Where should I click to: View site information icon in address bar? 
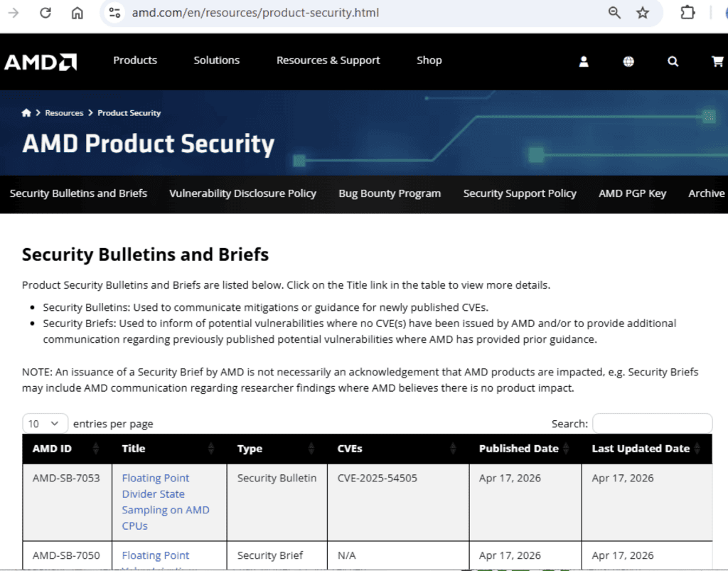click(114, 13)
